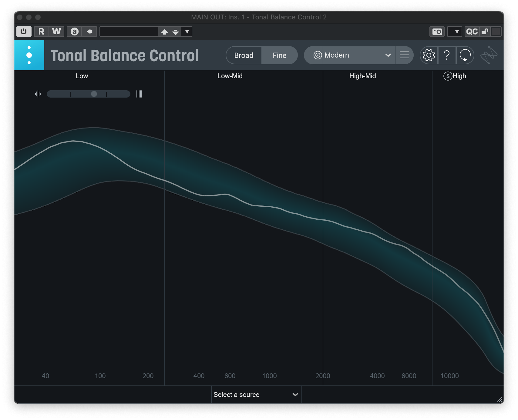Open the plugin functions dropdown menu
This screenshot has width=518, height=420.
click(455, 32)
